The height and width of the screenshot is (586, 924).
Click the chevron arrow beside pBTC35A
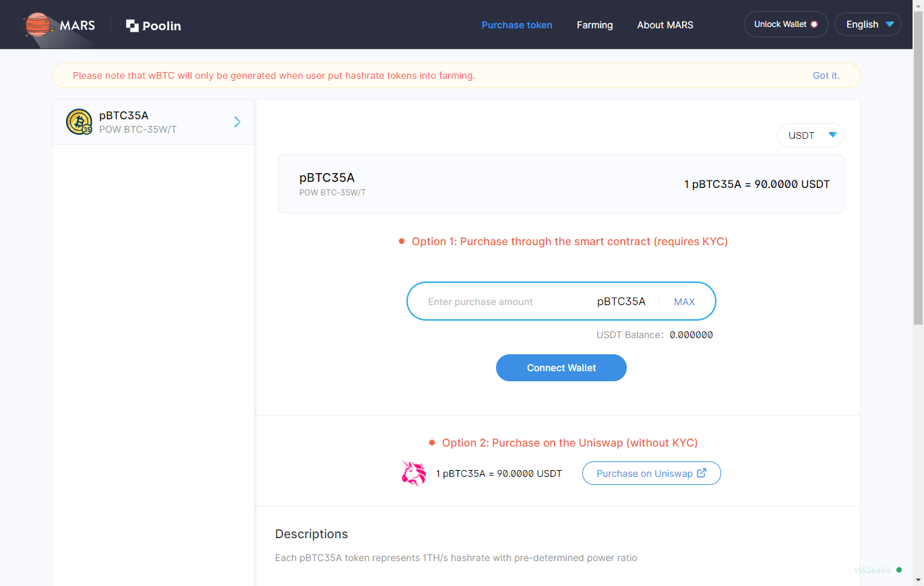point(237,122)
